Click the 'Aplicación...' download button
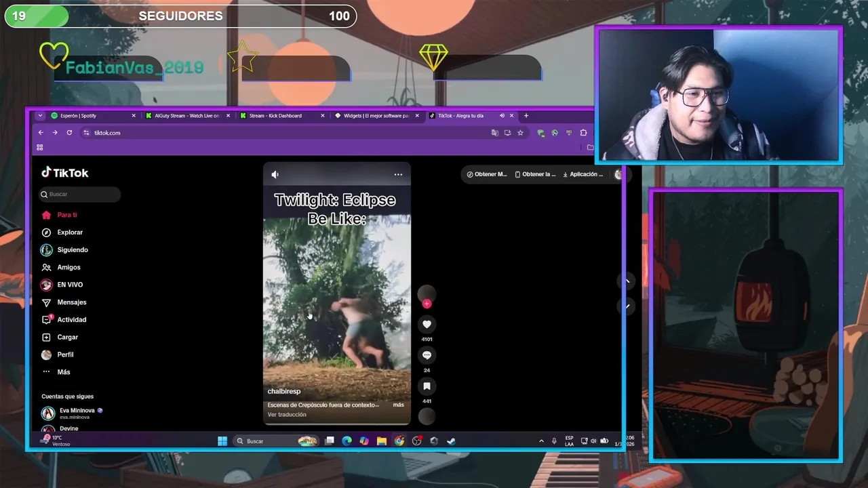The width and height of the screenshot is (868, 488). [x=583, y=174]
